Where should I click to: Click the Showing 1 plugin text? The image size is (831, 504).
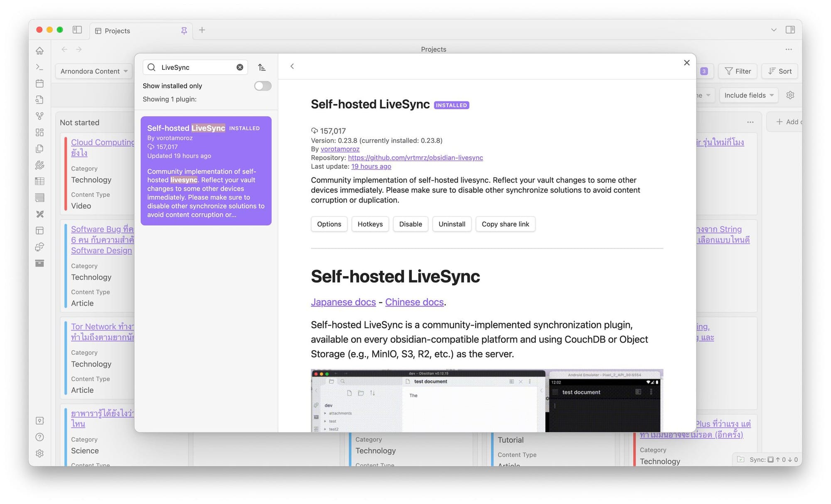(x=170, y=99)
